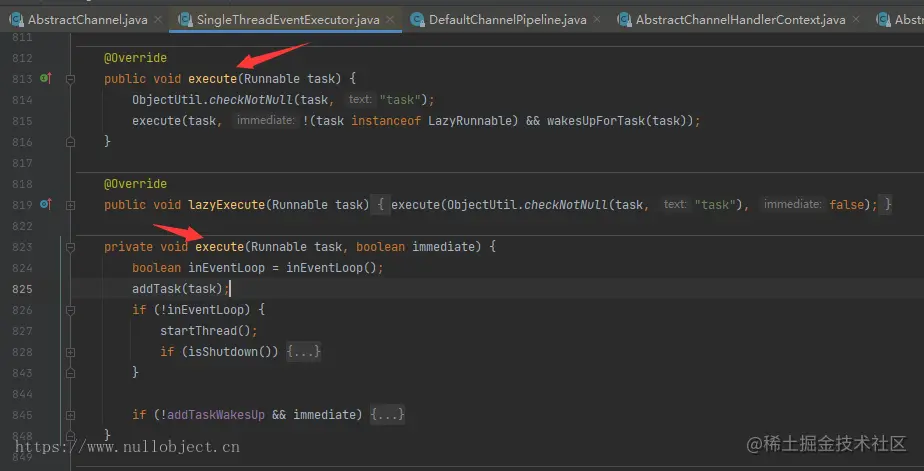Click the fold end marker on line 816
The image size is (924, 471).
(70, 141)
